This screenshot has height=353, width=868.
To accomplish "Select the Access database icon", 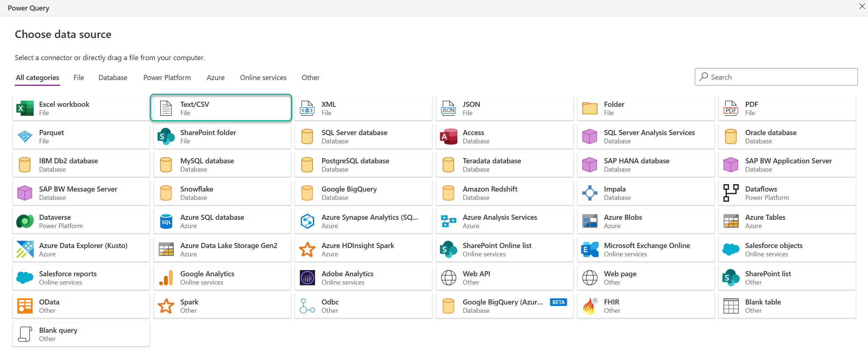I will click(449, 136).
